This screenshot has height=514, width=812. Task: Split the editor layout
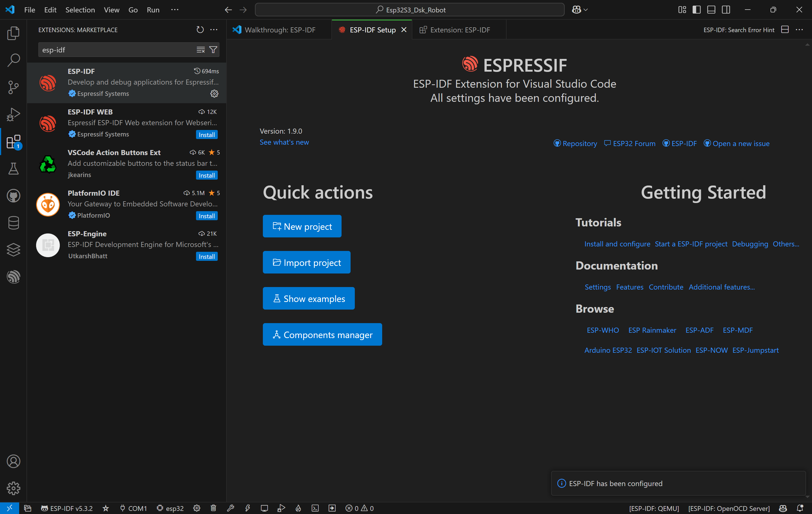(785, 30)
